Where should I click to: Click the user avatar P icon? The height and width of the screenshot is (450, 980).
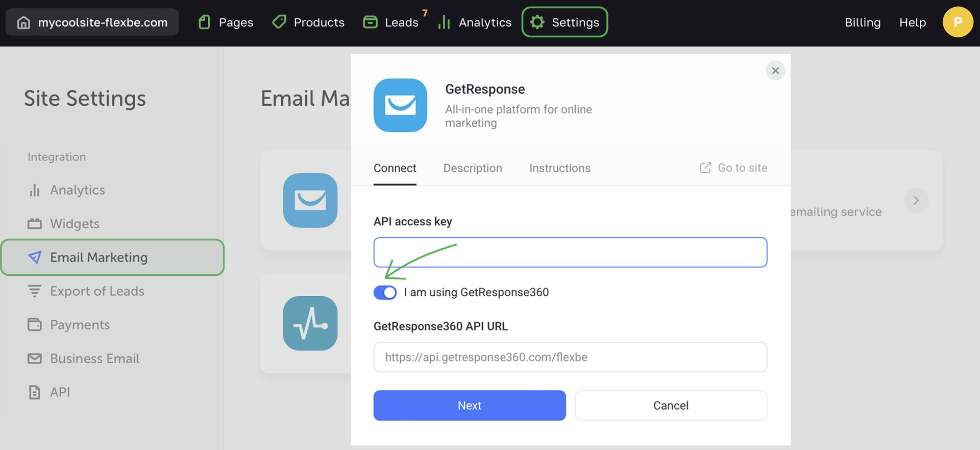[958, 22]
